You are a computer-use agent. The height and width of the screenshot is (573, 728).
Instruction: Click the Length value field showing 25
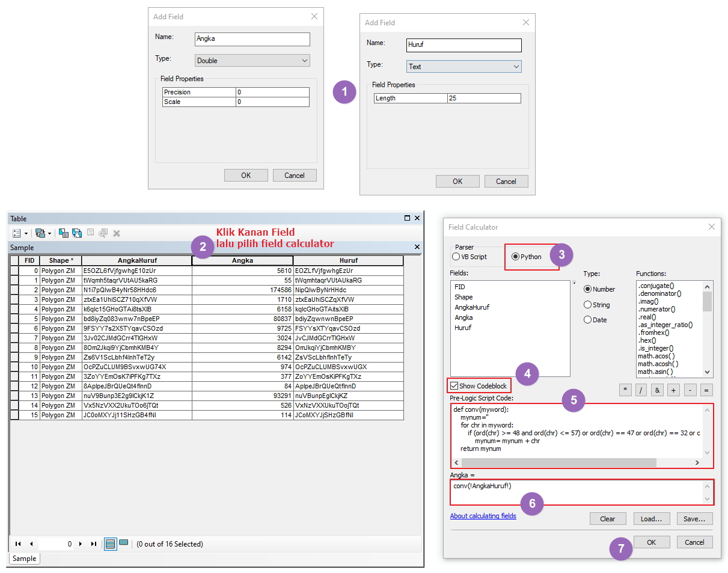tap(484, 98)
